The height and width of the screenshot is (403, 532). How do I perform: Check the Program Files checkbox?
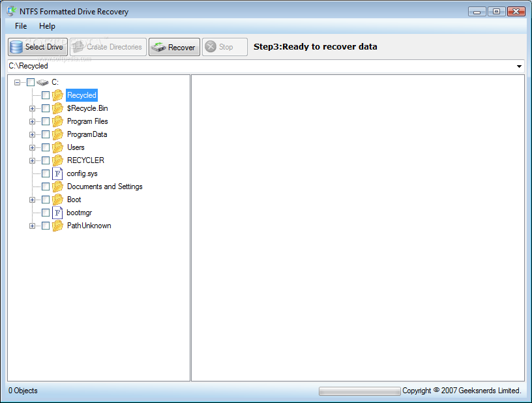point(46,121)
